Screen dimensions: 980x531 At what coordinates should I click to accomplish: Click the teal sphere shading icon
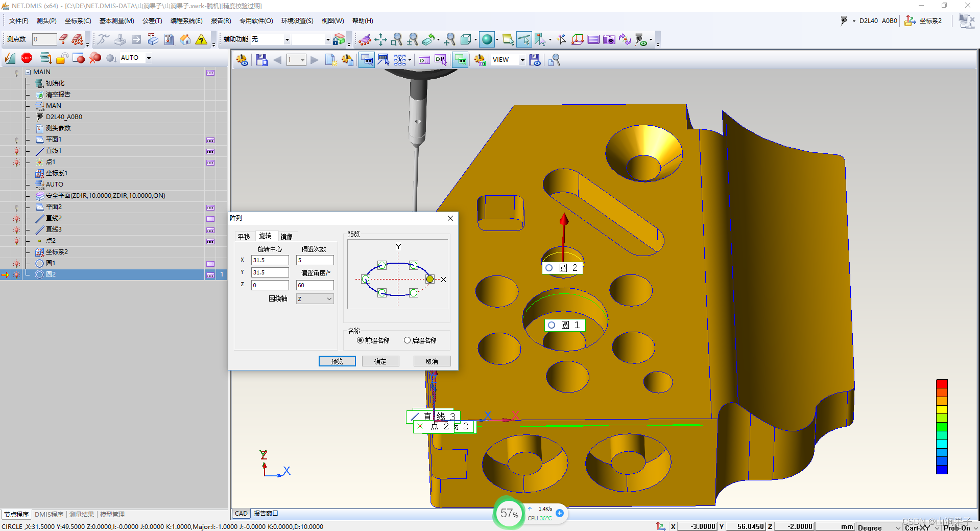pyautogui.click(x=487, y=39)
